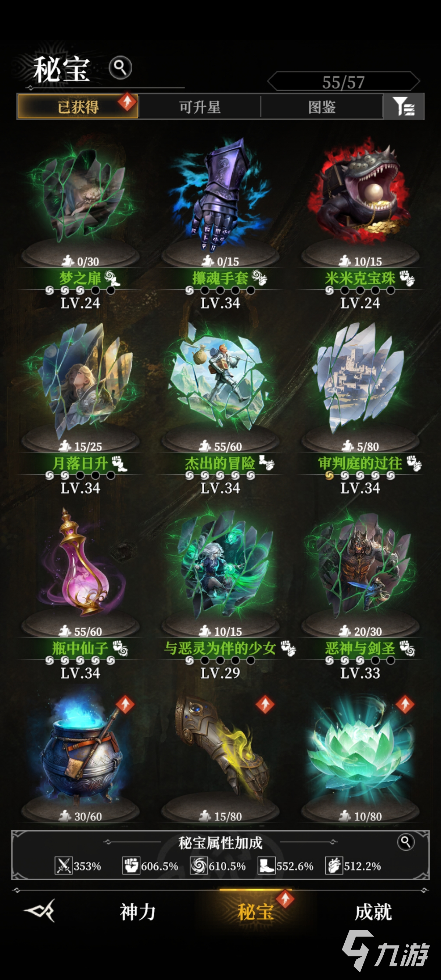
Task: Tap the sword attack stat icon showing 353%
Action: click(x=63, y=866)
